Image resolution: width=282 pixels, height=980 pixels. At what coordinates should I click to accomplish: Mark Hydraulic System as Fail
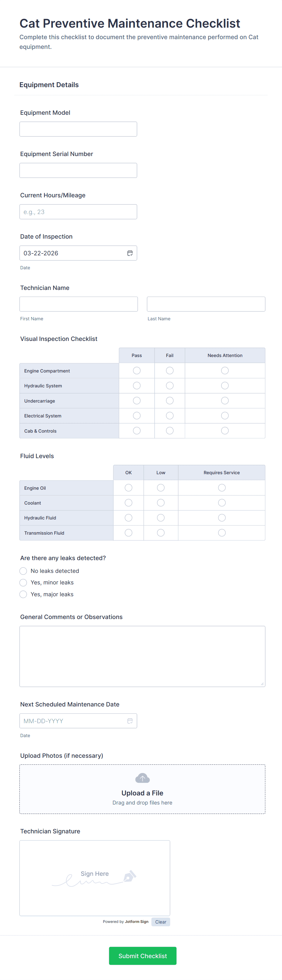tap(170, 385)
